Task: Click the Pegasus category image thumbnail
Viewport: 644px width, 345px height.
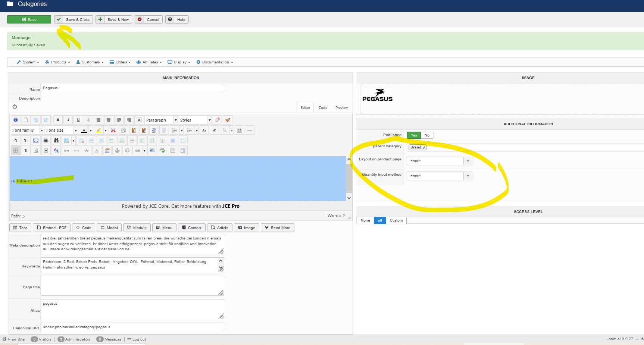Action: pyautogui.click(x=378, y=95)
